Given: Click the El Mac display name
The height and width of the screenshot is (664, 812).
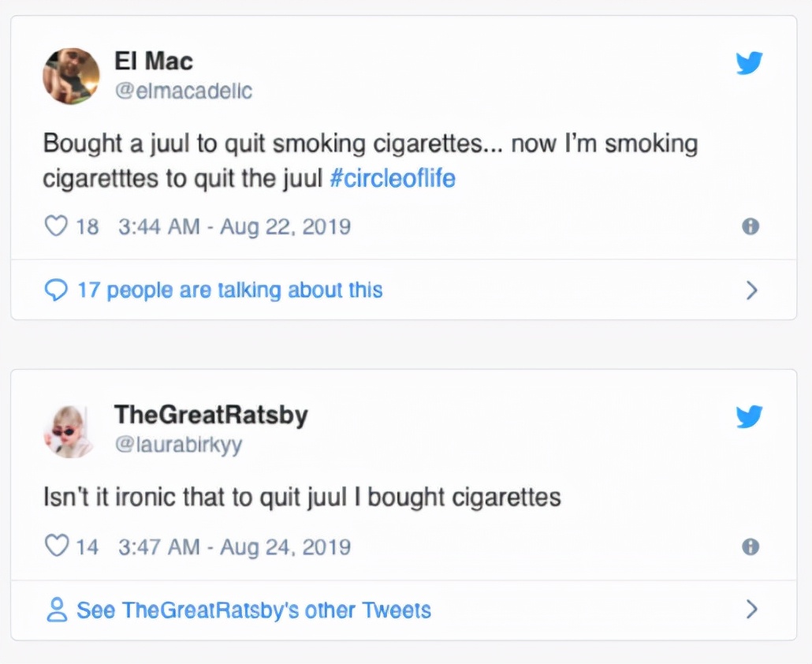Looking at the screenshot, I should pos(153,61).
